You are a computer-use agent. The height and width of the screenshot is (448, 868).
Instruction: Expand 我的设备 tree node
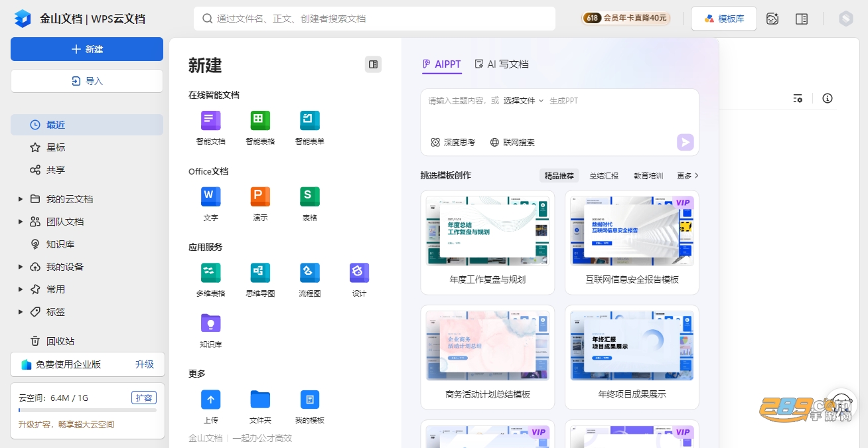pyautogui.click(x=21, y=267)
